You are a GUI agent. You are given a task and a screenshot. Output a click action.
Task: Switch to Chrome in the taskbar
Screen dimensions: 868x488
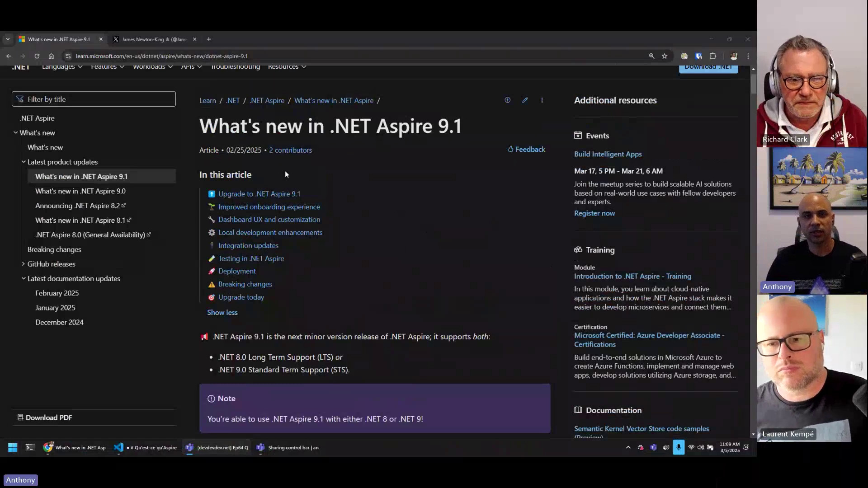[x=75, y=447]
